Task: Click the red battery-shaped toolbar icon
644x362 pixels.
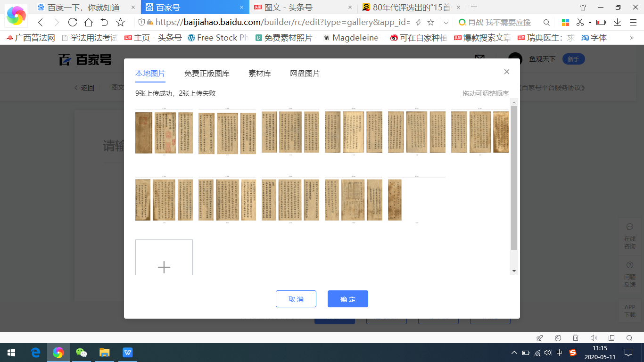Action: click(601, 22)
